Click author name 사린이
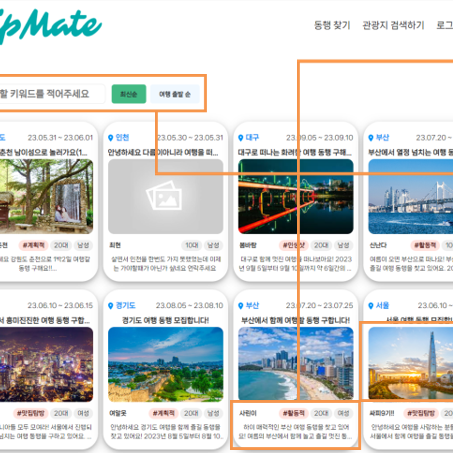Viewport: 453px width, 453px height. coord(248,413)
